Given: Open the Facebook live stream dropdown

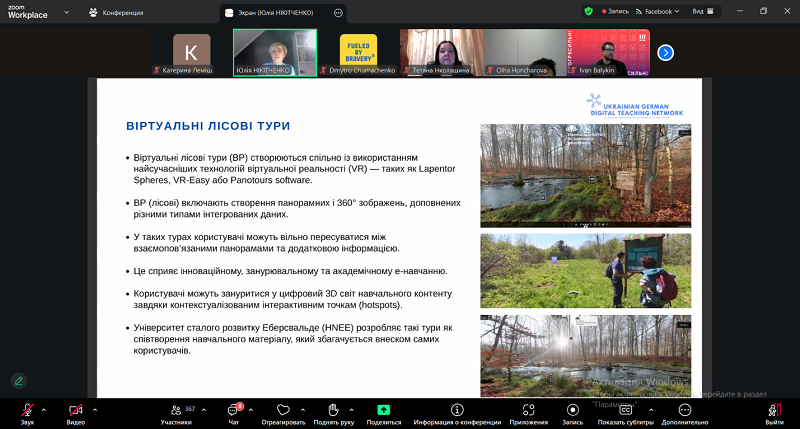Looking at the screenshot, I should 659,11.
